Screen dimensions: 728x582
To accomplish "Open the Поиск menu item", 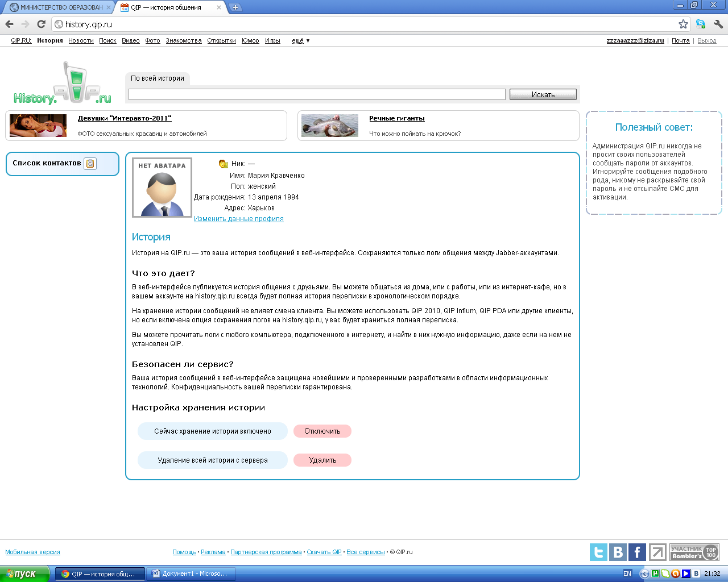I will click(107, 40).
